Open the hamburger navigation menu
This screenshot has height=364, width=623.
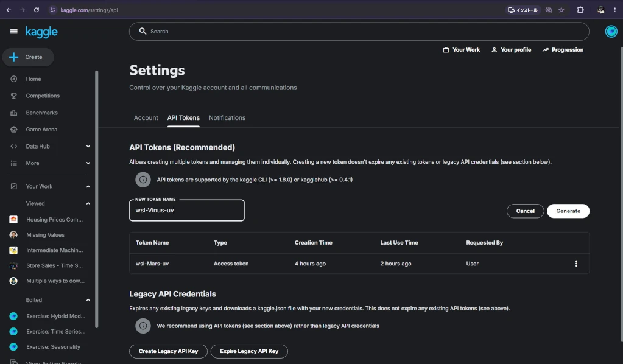(x=13, y=32)
